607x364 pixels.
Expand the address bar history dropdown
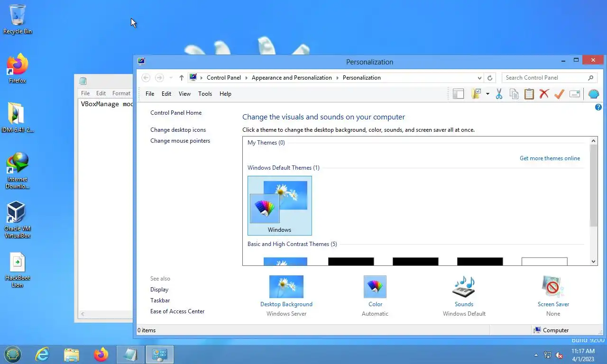479,78
